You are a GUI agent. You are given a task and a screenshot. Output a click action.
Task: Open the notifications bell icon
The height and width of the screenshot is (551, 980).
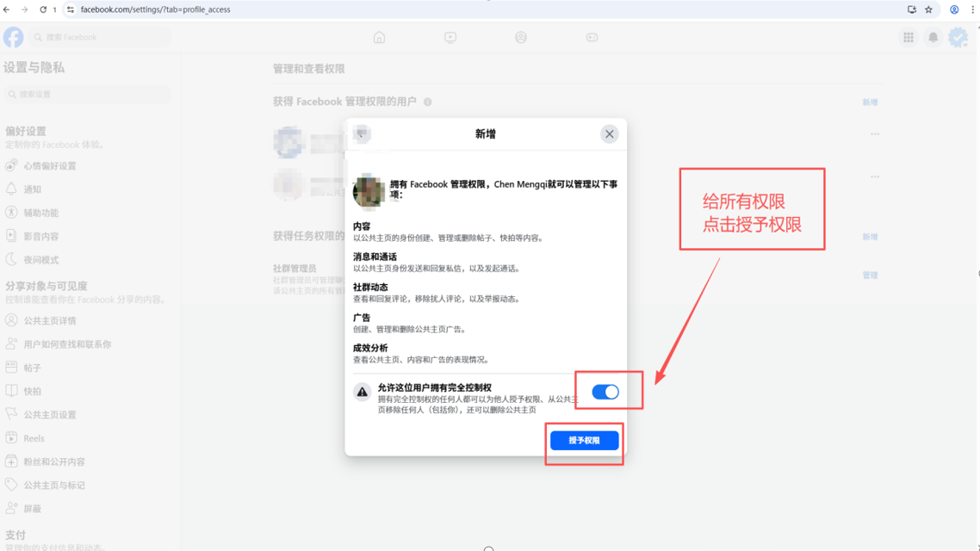[x=933, y=37]
